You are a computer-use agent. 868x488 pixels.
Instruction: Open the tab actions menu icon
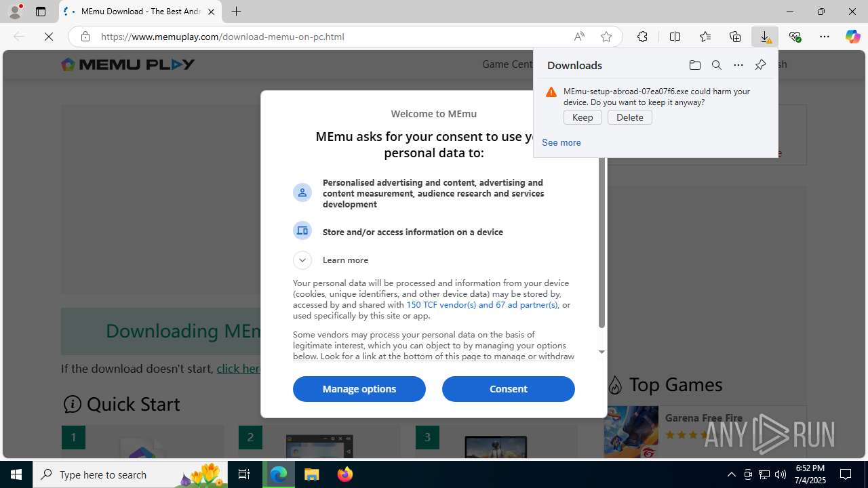coord(41,12)
